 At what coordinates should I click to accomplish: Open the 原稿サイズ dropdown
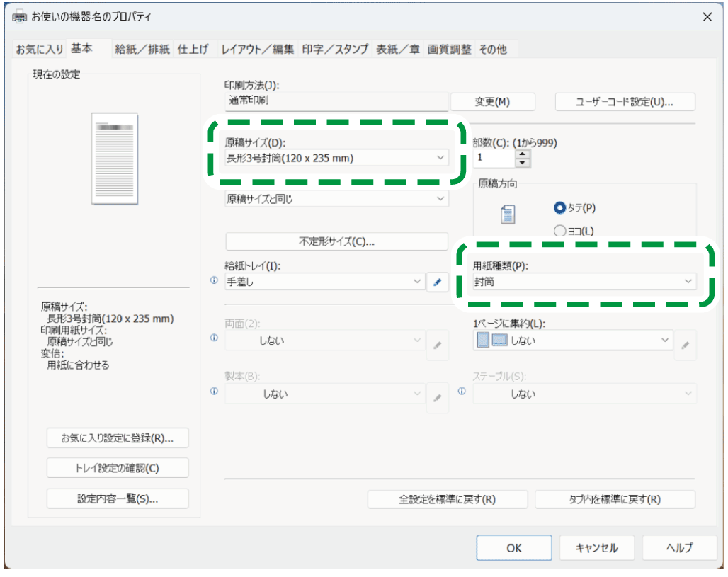336,158
